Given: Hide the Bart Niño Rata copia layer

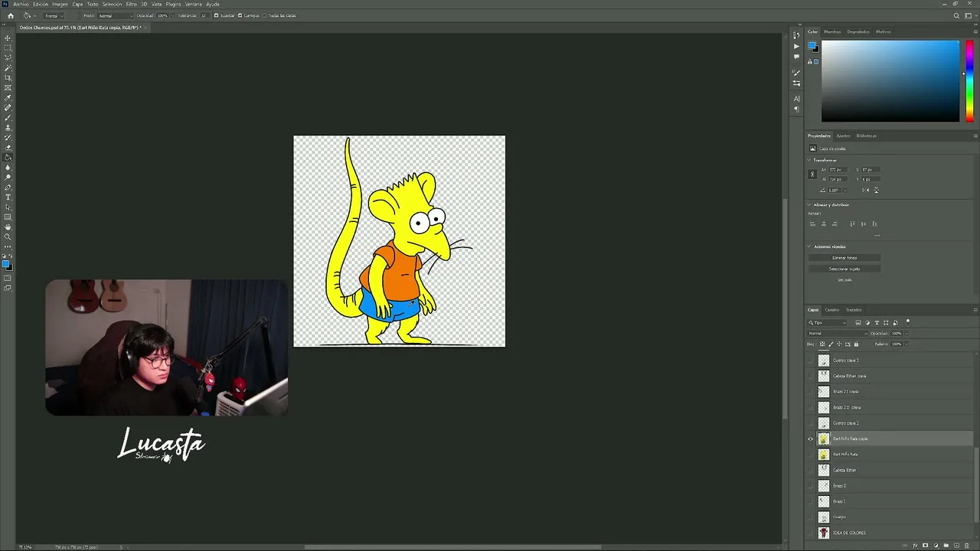Looking at the screenshot, I should (x=811, y=439).
